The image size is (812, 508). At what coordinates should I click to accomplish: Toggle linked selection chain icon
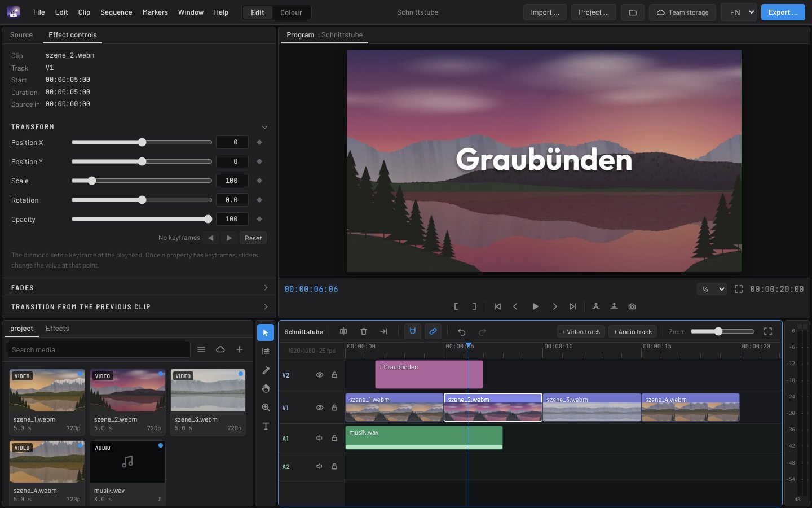click(x=433, y=332)
